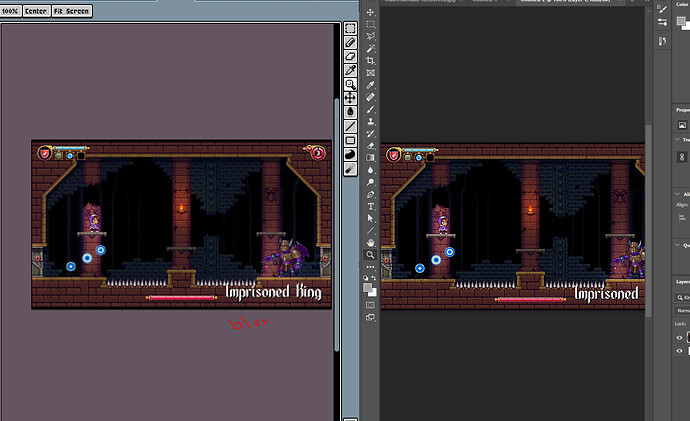Screen dimensions: 690x421
Task: Select Photoshop's Hand tool
Action: coord(371,242)
